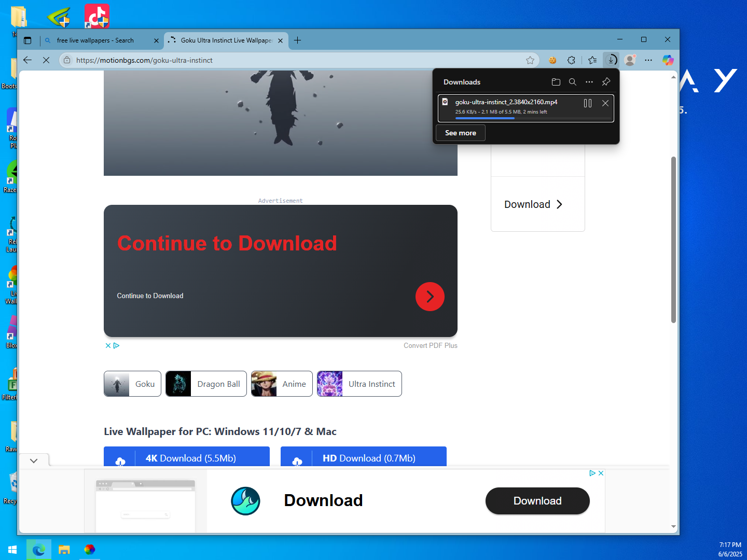Click the red Continue to Download headline

227,243
